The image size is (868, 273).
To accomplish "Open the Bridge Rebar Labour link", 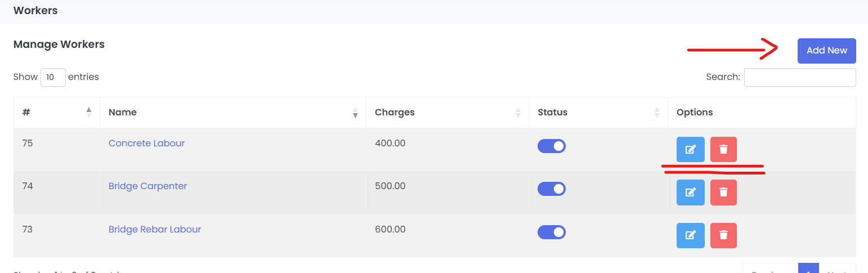I will pyautogui.click(x=155, y=229).
